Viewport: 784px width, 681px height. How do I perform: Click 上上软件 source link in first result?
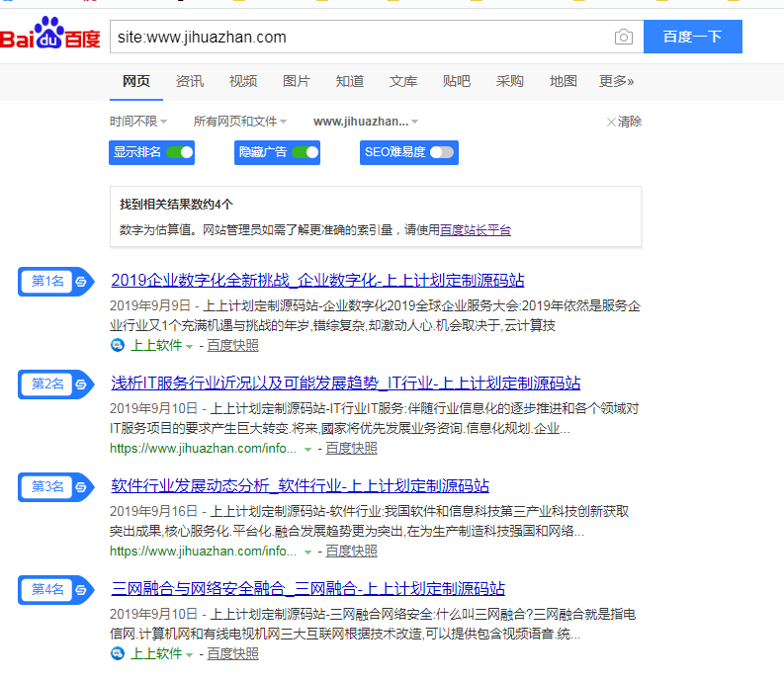(x=156, y=346)
